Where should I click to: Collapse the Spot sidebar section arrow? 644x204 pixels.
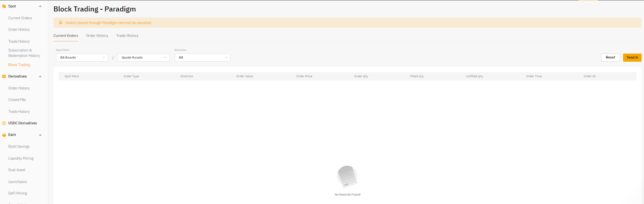coord(40,6)
